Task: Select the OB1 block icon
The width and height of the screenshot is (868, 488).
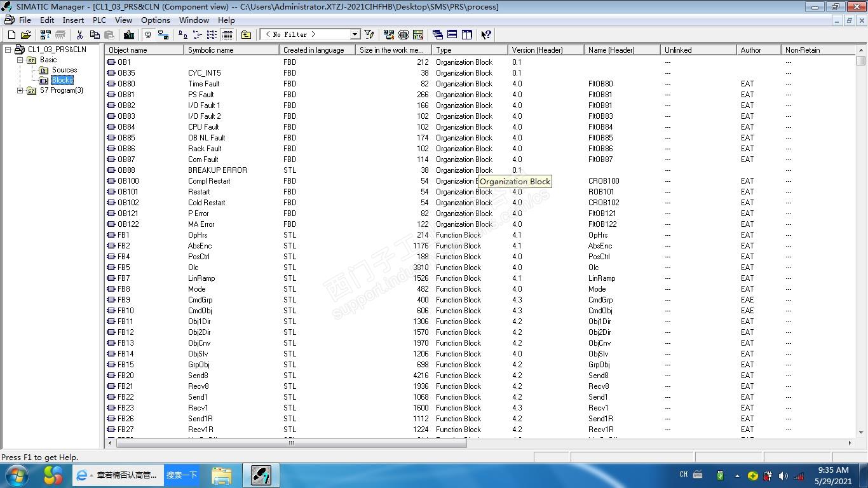Action: (x=111, y=62)
